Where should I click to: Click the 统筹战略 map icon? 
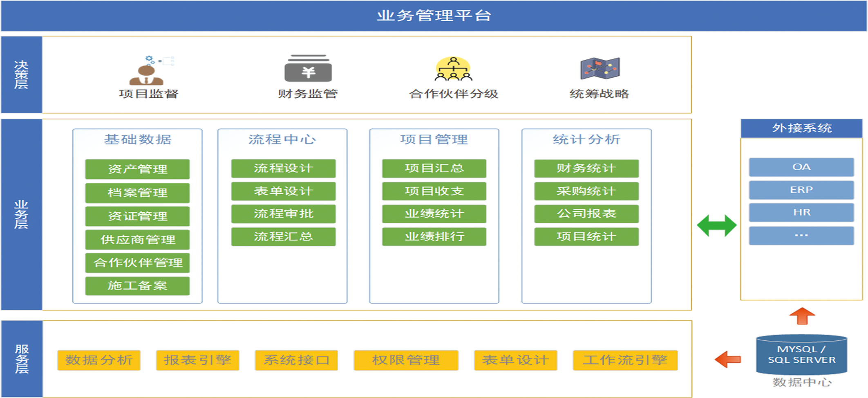[x=600, y=68]
